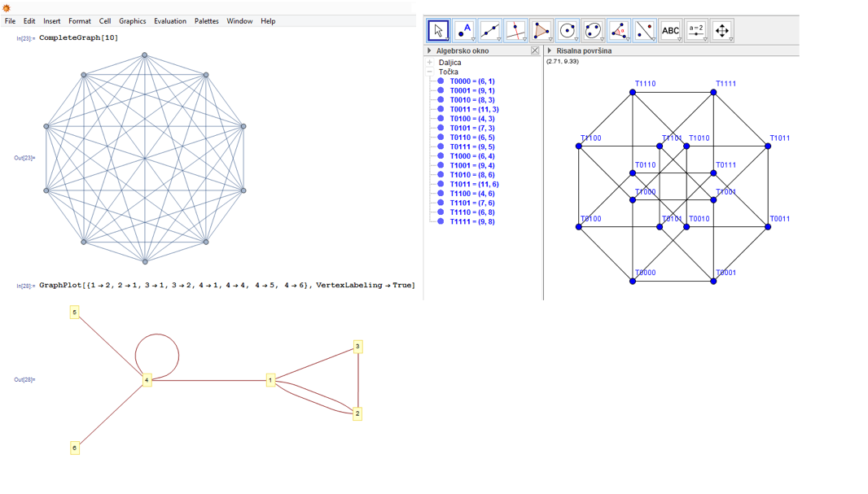Screen dimensions: 868x494
Task: Toggle visibility of point T0000
Action: pyautogui.click(x=441, y=81)
